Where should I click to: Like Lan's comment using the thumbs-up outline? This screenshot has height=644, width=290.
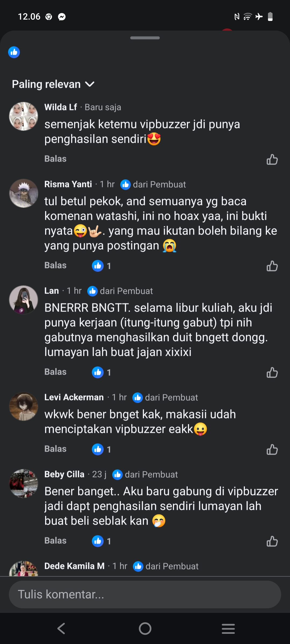tap(272, 372)
